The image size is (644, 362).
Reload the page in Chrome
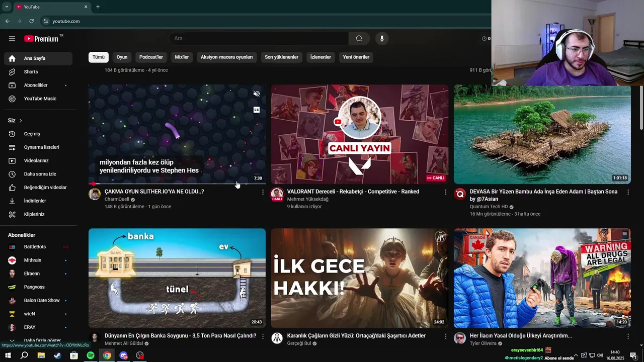(x=32, y=21)
